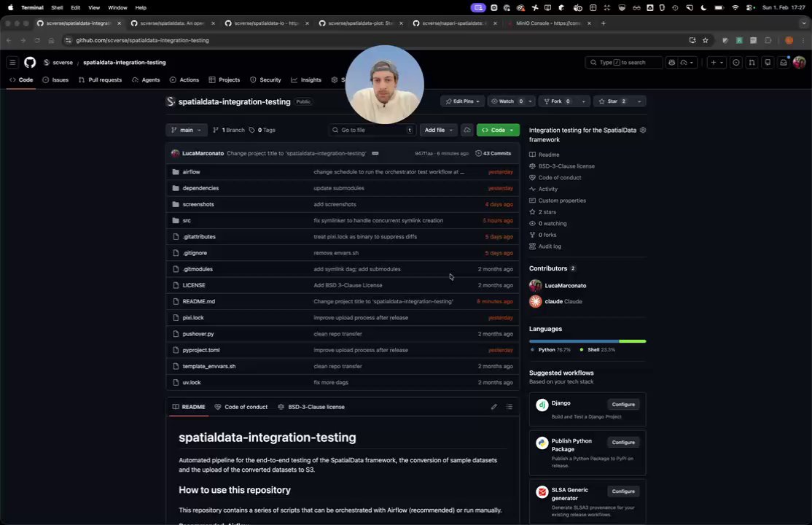Star the repository
Viewport: 812px width, 525px height.
coord(613,101)
